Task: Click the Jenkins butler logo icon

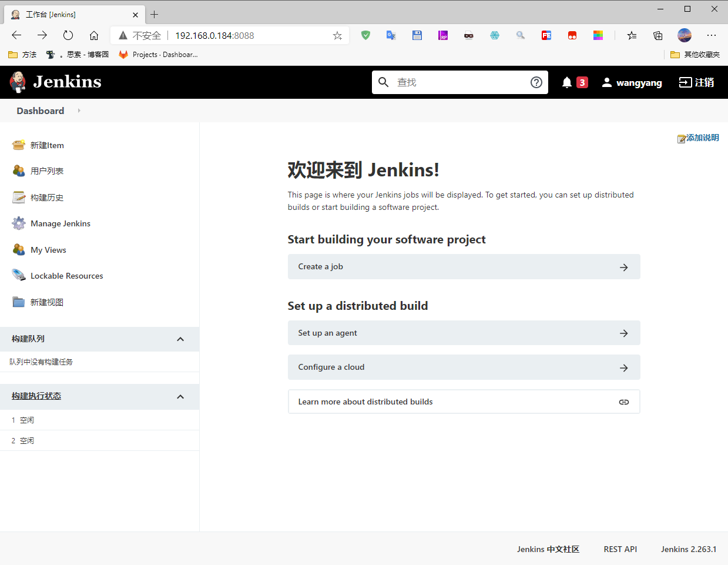Action: coord(18,82)
